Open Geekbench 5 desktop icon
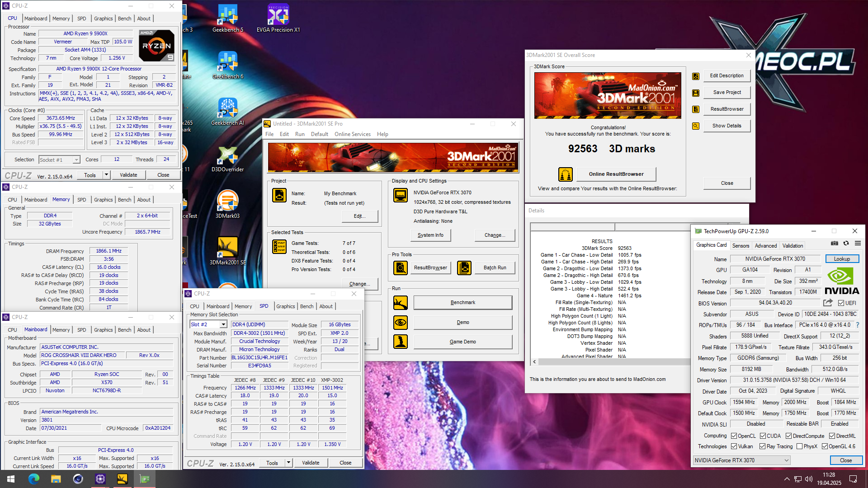Screen dimensions: 868x488 coord(228,18)
